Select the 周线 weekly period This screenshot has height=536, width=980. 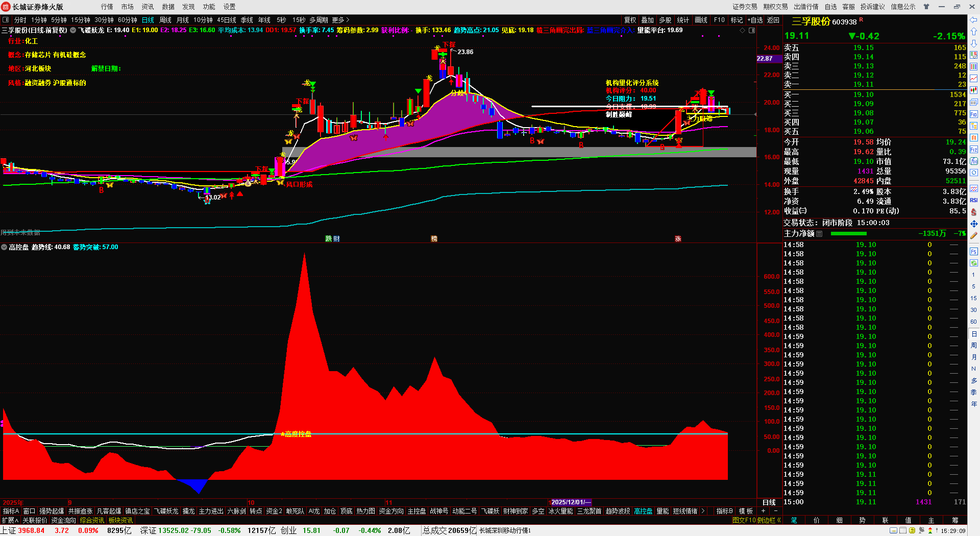click(x=165, y=20)
